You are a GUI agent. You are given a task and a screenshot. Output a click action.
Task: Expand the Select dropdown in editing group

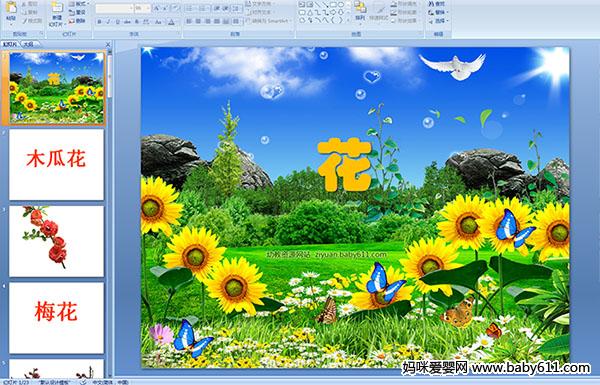438,21
